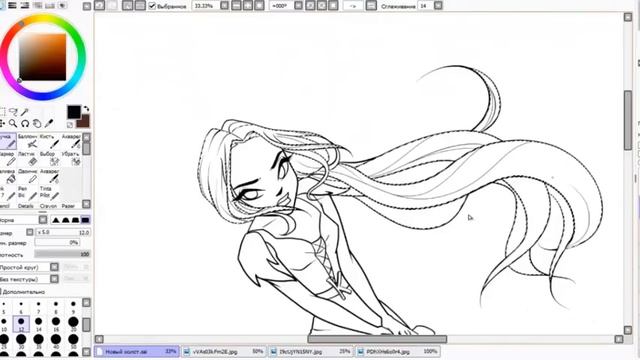
Task: Open the Сглаживание stabilizer dropdown
Action: [x=438, y=6]
